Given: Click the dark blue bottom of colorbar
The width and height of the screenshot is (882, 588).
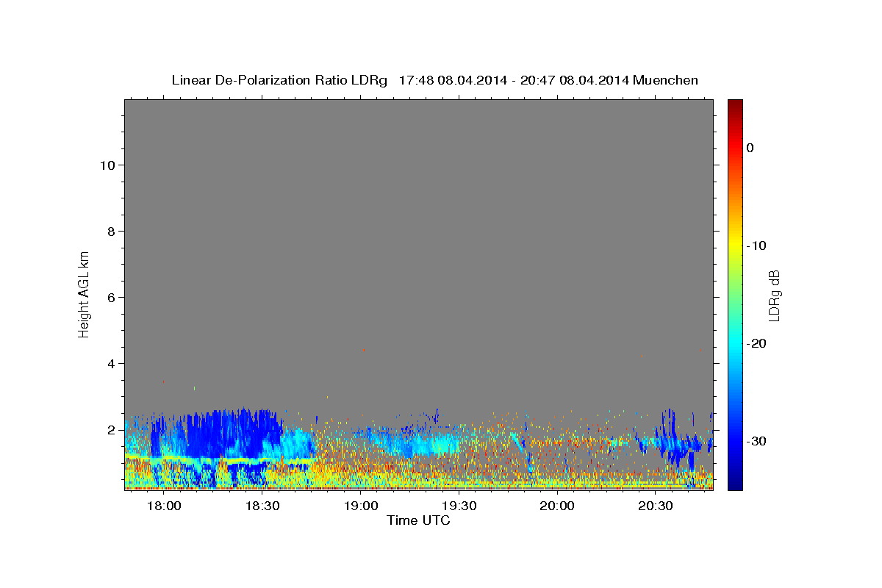Looking at the screenshot, I should (x=735, y=485).
